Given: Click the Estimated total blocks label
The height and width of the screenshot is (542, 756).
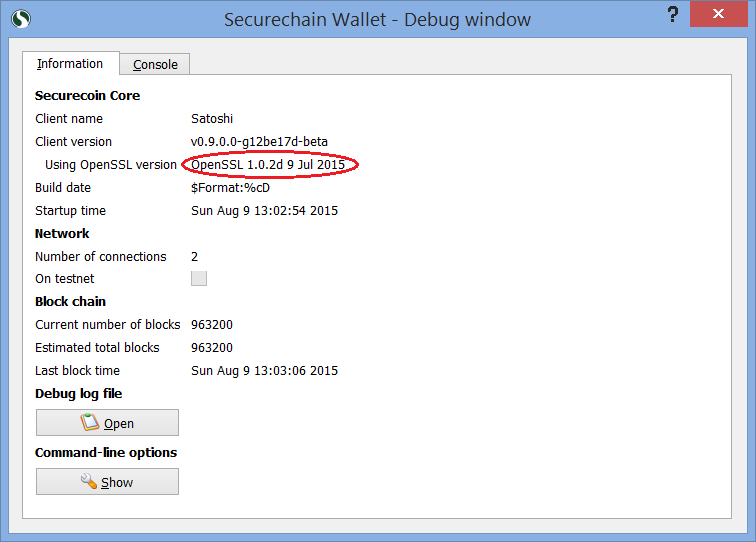Looking at the screenshot, I should (97, 348).
